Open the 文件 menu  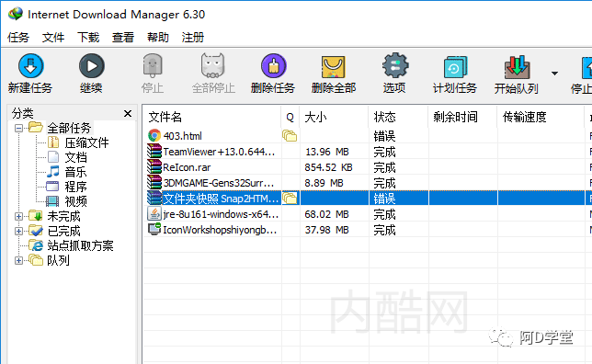click(53, 38)
